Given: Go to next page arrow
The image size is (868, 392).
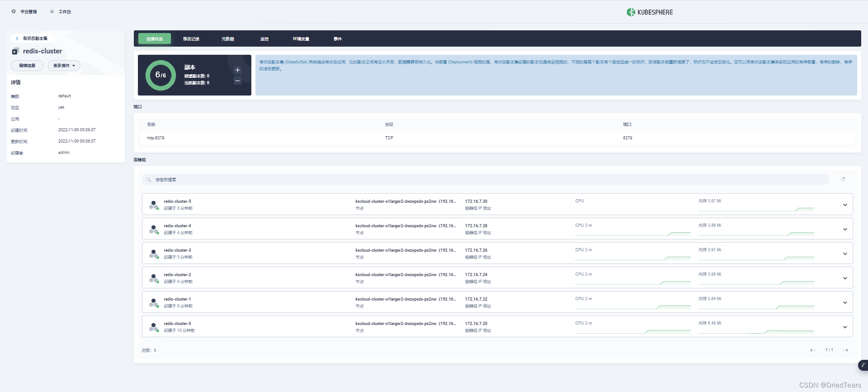Looking at the screenshot, I should tap(845, 350).
